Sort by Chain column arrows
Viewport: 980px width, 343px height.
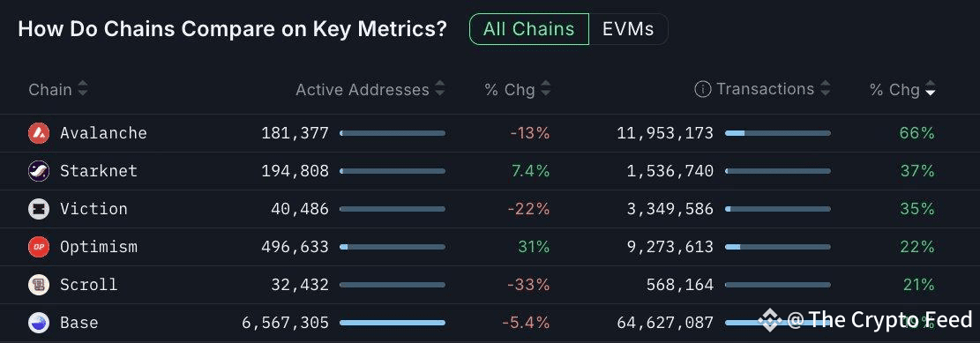tap(83, 89)
